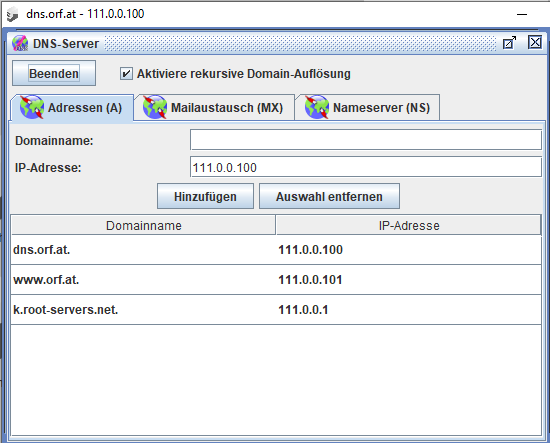Close the DNS-Server internal panel
The image size is (550, 443).
pos(535,42)
